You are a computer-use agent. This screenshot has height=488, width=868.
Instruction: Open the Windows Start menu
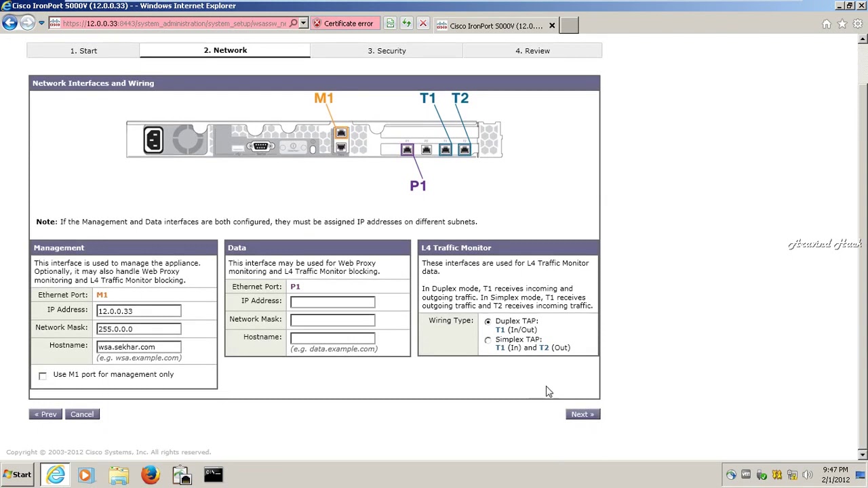tap(16, 474)
